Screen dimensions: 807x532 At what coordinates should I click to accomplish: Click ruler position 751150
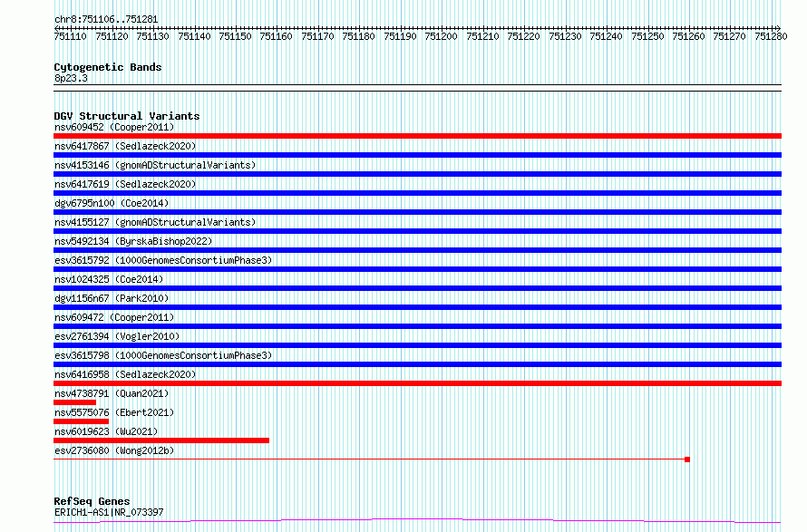(x=235, y=36)
